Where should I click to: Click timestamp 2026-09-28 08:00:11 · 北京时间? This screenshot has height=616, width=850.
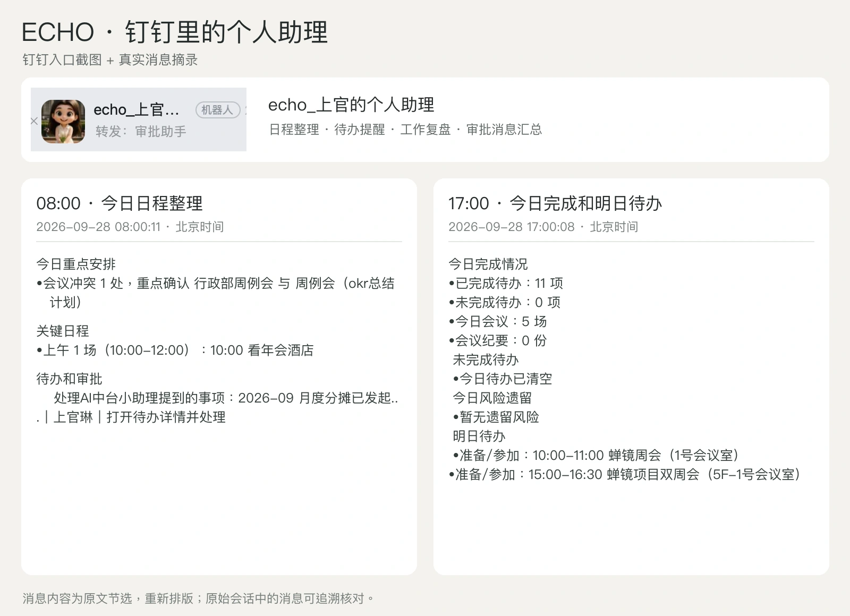click(130, 227)
